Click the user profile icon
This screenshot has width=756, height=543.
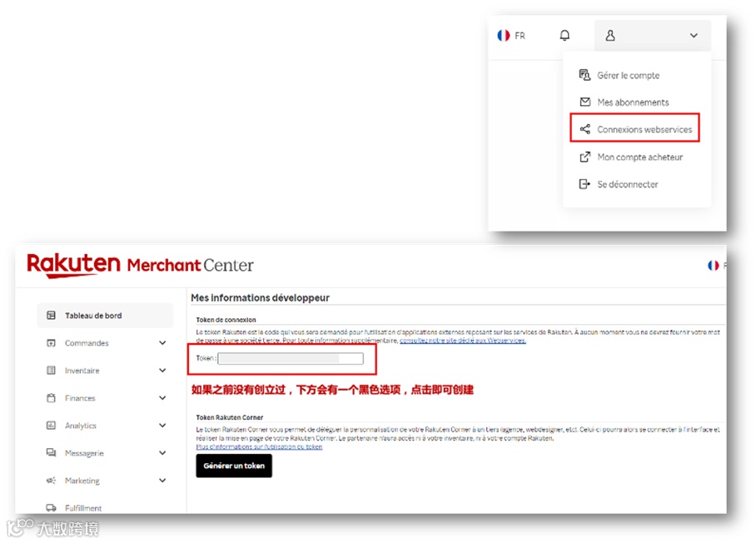coord(610,35)
